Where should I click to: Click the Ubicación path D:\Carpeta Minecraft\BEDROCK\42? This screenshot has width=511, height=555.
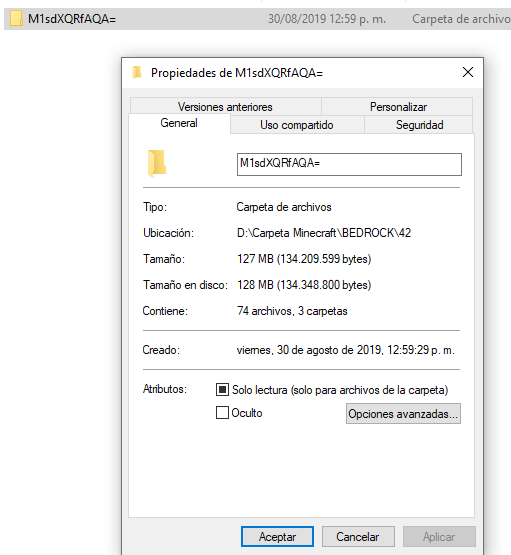(324, 233)
